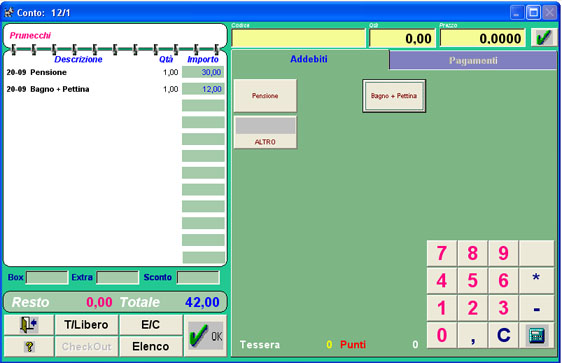Viewport: 562px width, 363px height.
Task: Switch to the Pagamenti tab
Action: [473, 60]
